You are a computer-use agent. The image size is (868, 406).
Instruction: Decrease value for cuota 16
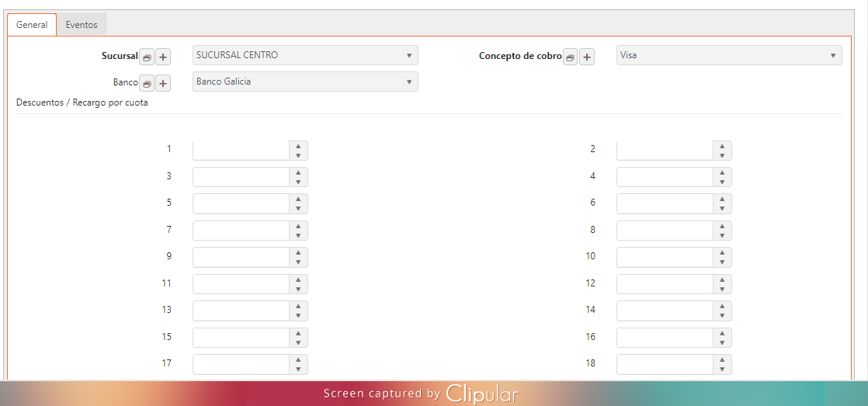[722, 342]
